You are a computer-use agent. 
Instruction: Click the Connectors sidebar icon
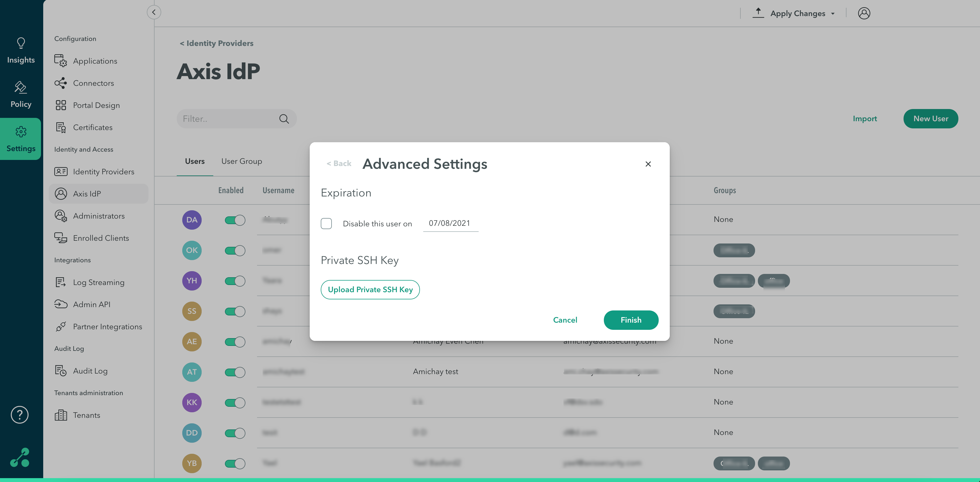click(60, 83)
